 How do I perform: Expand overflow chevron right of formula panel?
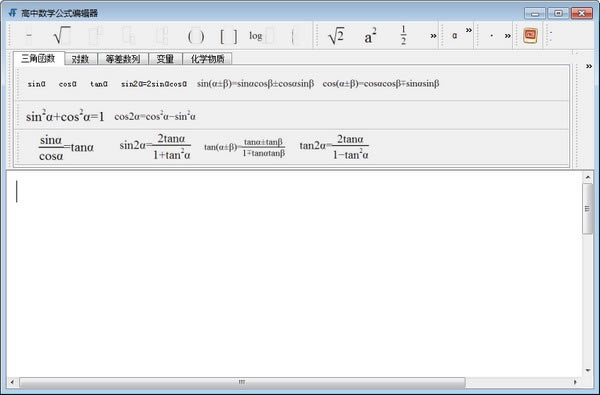pyautogui.click(x=589, y=66)
